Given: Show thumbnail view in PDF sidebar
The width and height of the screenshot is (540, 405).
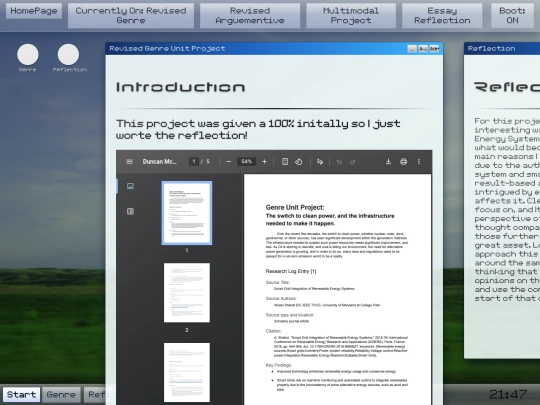Looking at the screenshot, I should pos(130,186).
